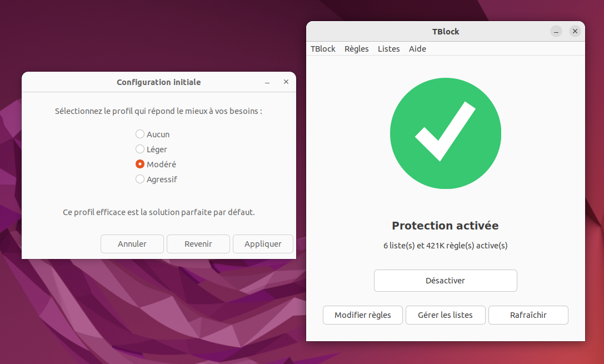The width and height of the screenshot is (604, 364).
Task: Close the TBlock main window
Action: pos(575,32)
